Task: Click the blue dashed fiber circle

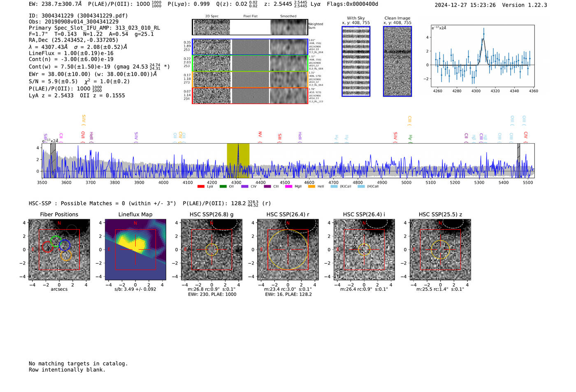Action: (65, 245)
